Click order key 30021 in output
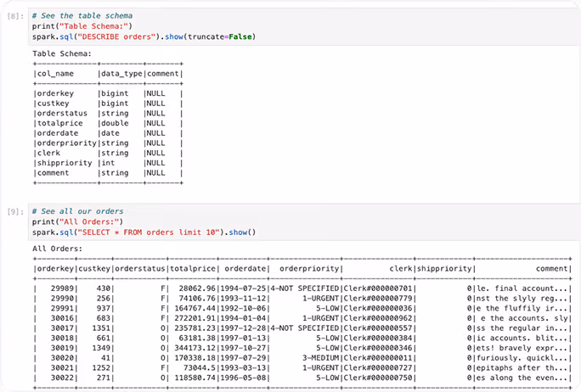The width and height of the screenshot is (581, 392). [62, 368]
